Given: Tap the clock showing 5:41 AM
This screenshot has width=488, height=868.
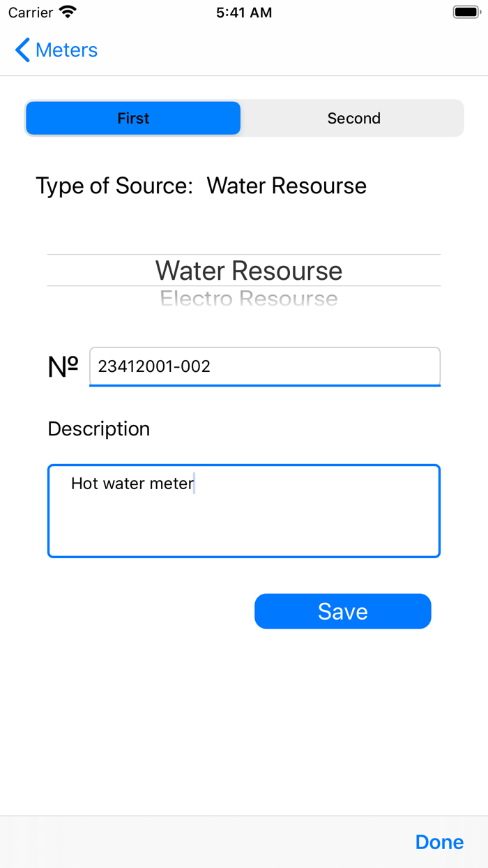Looking at the screenshot, I should pyautogui.click(x=243, y=12).
